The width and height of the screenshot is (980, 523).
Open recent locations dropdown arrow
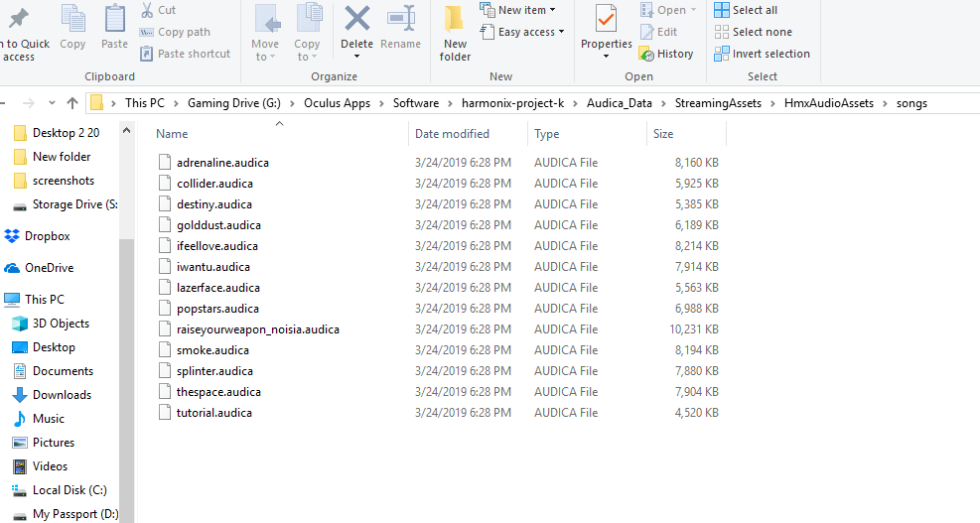pos(52,103)
